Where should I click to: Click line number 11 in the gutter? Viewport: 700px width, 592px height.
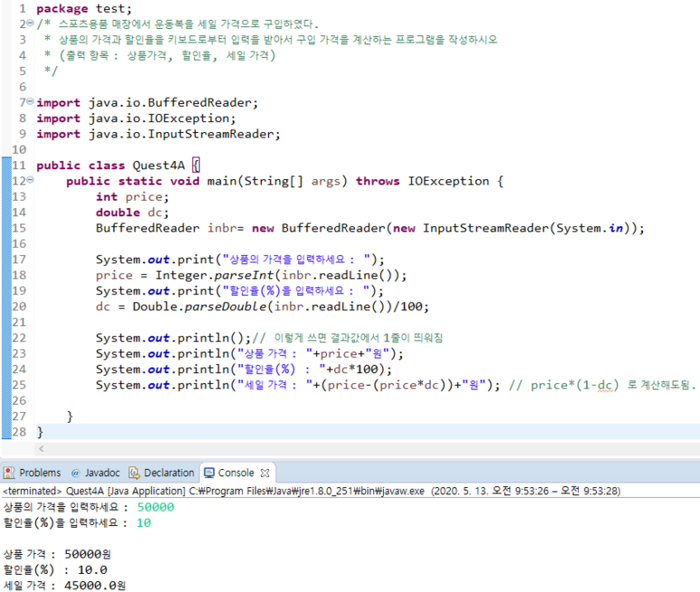pyautogui.click(x=19, y=165)
